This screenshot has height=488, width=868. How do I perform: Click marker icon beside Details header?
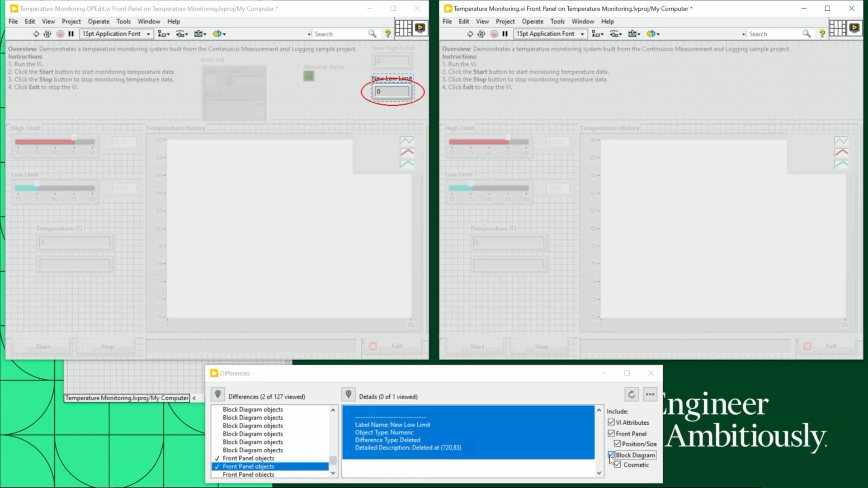(349, 394)
